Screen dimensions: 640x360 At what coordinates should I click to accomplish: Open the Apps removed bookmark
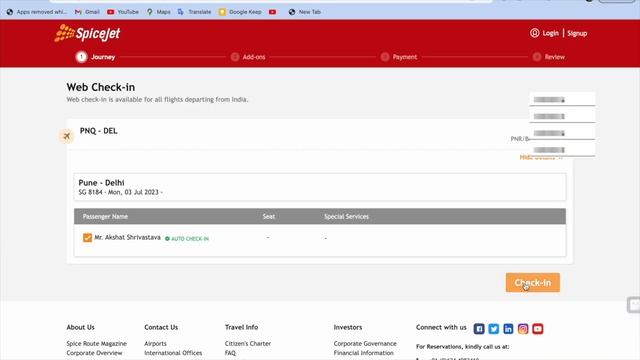tap(37, 12)
